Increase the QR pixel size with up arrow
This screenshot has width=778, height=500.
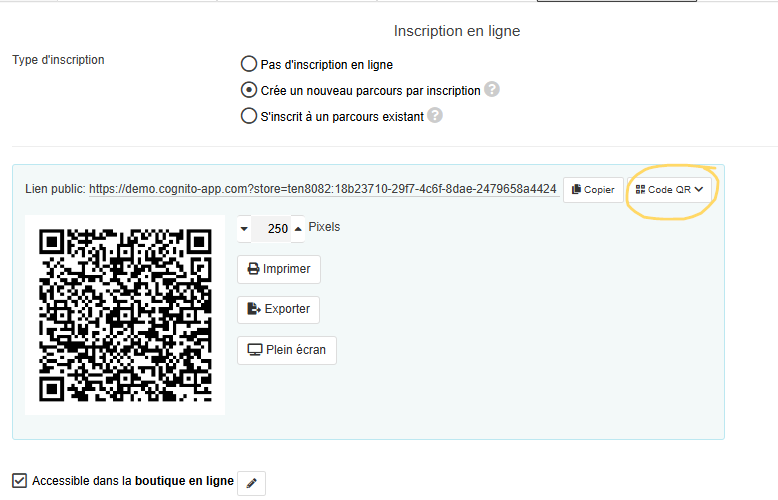(297, 228)
